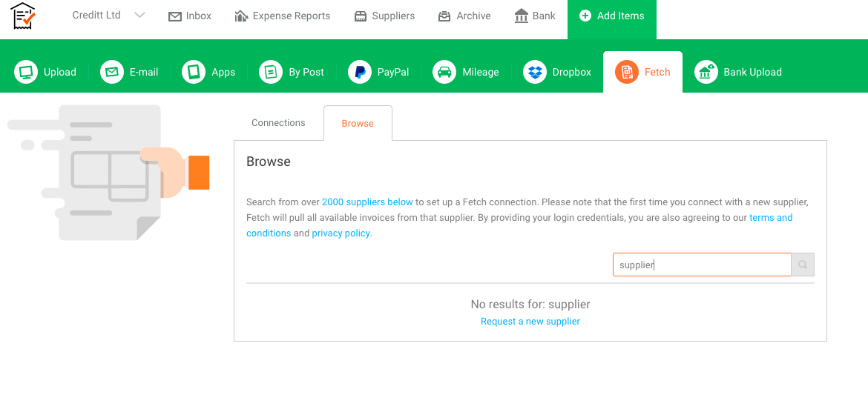This screenshot has width=868, height=412.
Task: Select the Upload monitor icon
Action: click(x=26, y=72)
